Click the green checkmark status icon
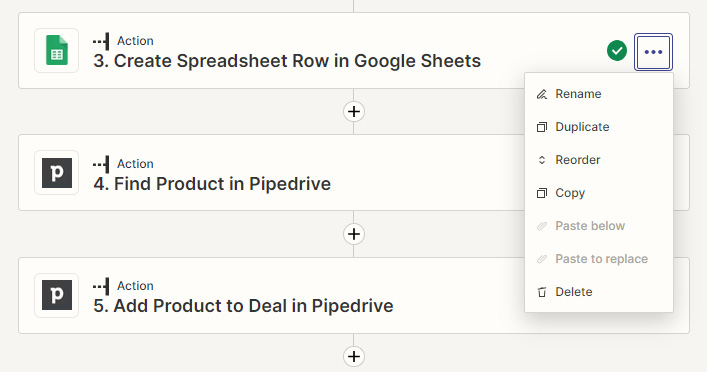Viewport: 707px width, 372px height. (616, 51)
